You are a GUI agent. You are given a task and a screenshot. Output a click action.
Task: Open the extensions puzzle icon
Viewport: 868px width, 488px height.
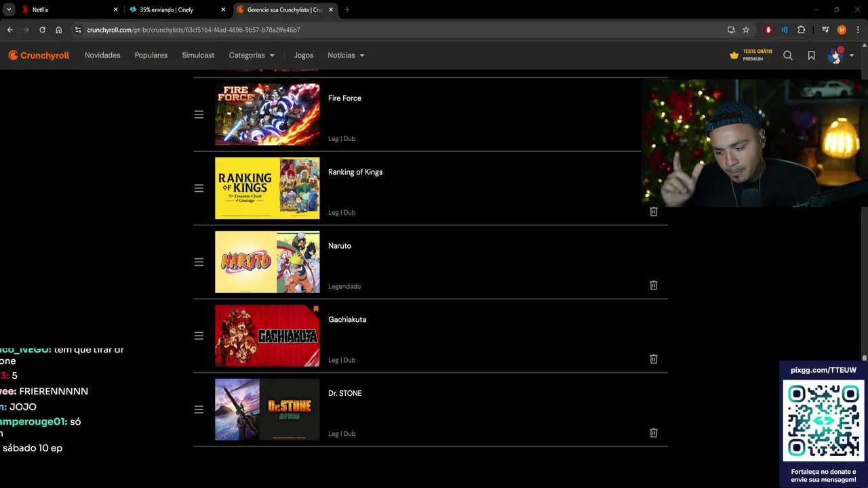point(802,30)
